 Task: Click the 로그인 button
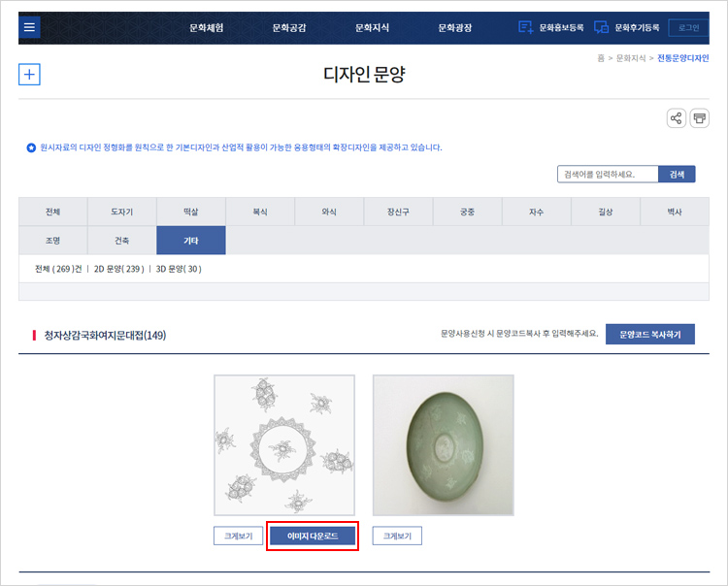point(688,27)
